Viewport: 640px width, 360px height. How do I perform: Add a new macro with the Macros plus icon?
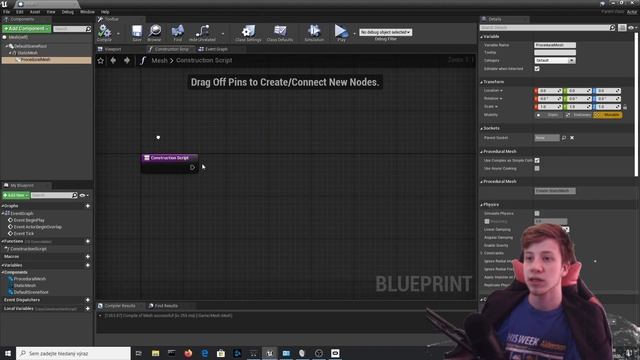coord(88,256)
